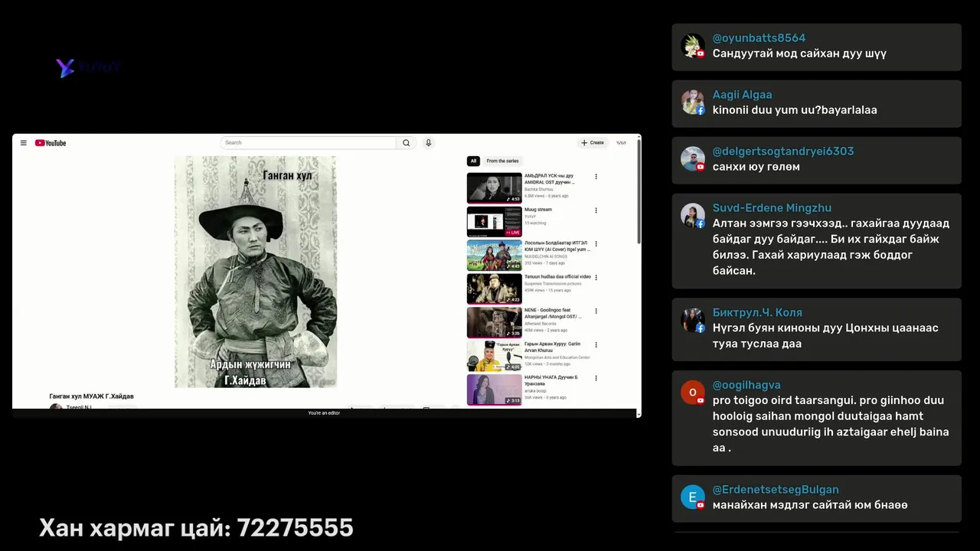
Task: Click the @oyunbatts8564 avatar
Action: [x=693, y=46]
